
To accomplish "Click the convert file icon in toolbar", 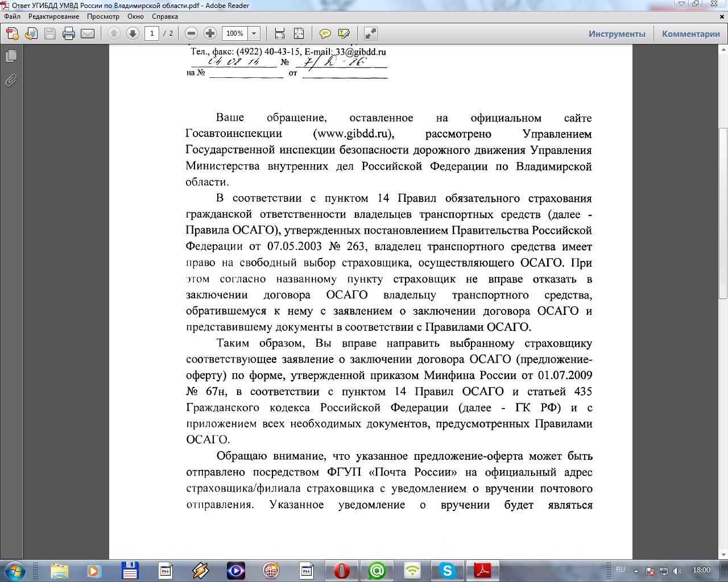I will point(31,34).
